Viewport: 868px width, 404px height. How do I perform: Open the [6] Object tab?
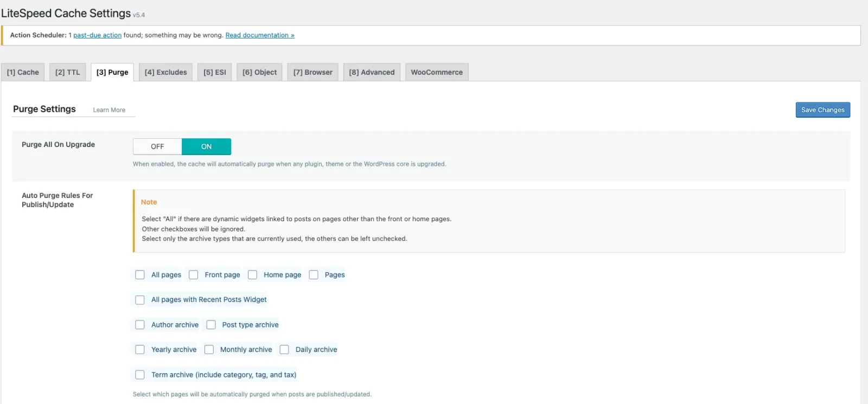click(x=259, y=72)
